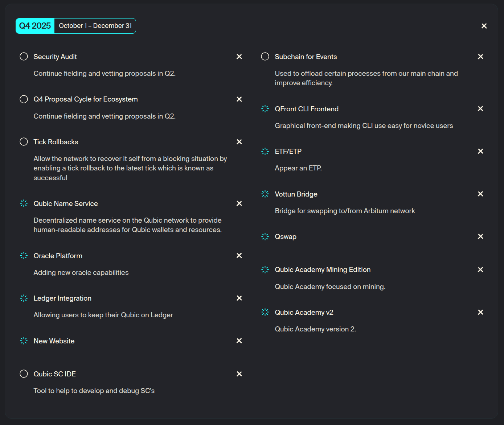The image size is (504, 425).
Task: Click the spinner icon for Vottun Bridge
Action: click(265, 194)
